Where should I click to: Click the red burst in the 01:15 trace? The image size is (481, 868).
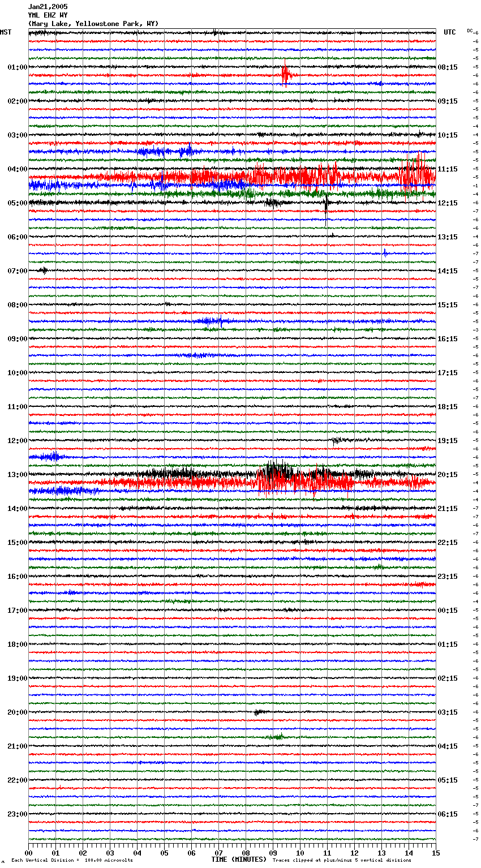(x=286, y=75)
